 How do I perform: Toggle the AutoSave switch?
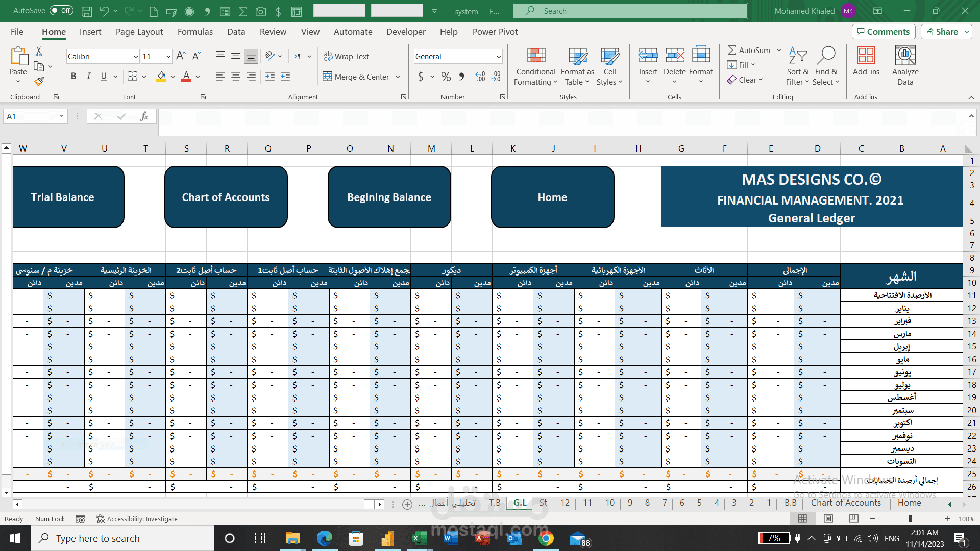(x=61, y=11)
